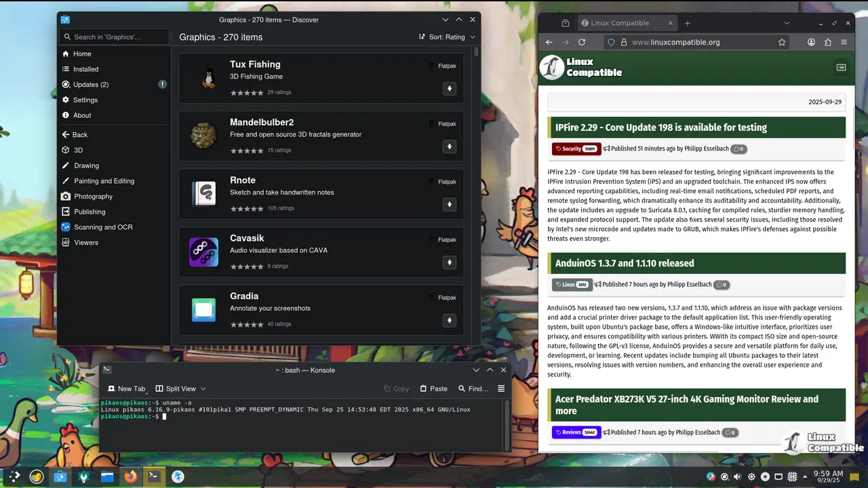Click the Search in 'Graphics' field
The height and width of the screenshot is (488, 868).
point(114,37)
